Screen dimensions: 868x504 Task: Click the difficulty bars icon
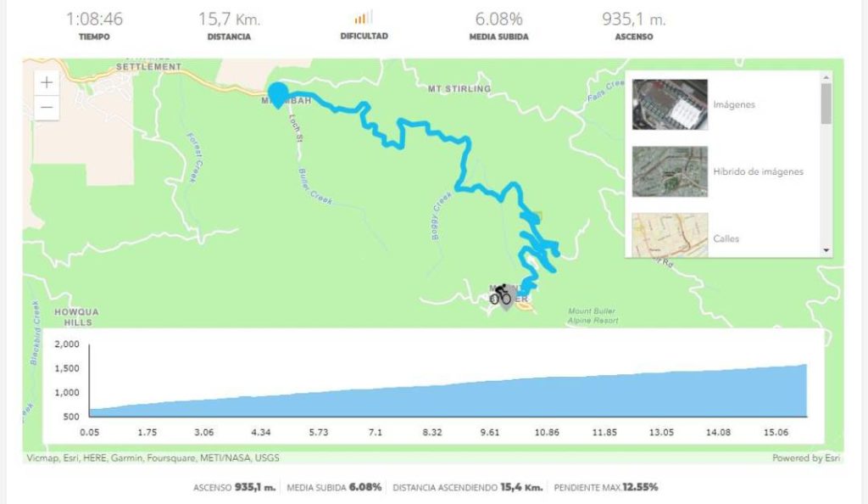pyautogui.click(x=364, y=19)
